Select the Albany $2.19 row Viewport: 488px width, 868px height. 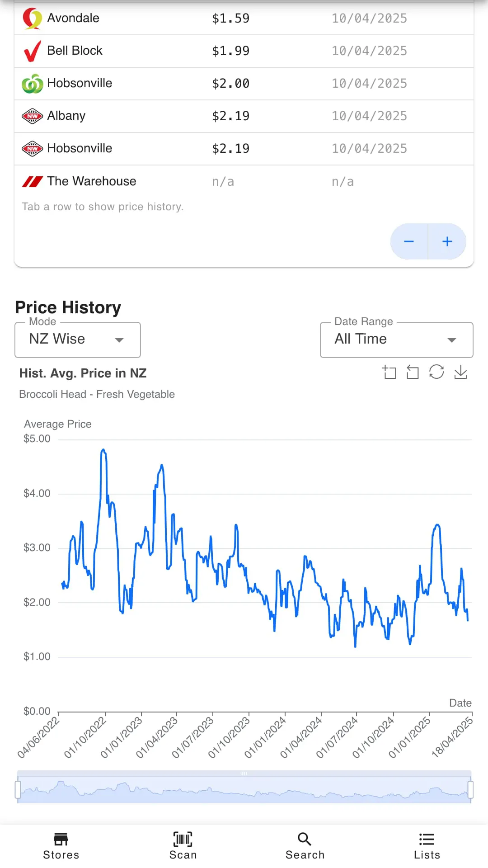tap(244, 116)
